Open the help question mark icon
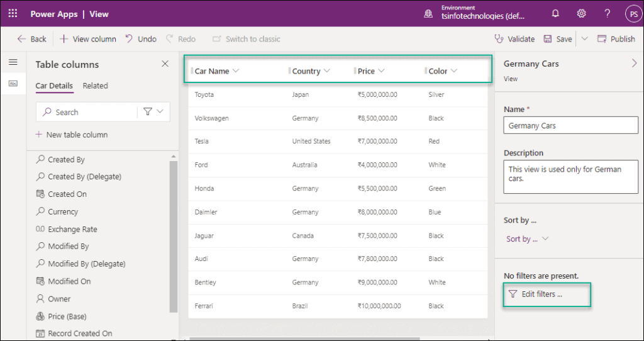The height and width of the screenshot is (341, 644). [608, 14]
